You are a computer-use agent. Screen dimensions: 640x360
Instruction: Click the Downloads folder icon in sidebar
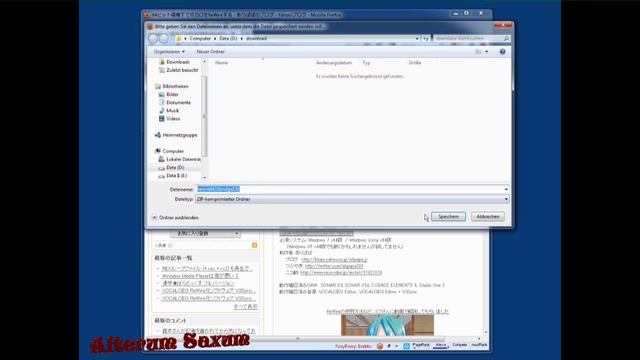pos(162,62)
